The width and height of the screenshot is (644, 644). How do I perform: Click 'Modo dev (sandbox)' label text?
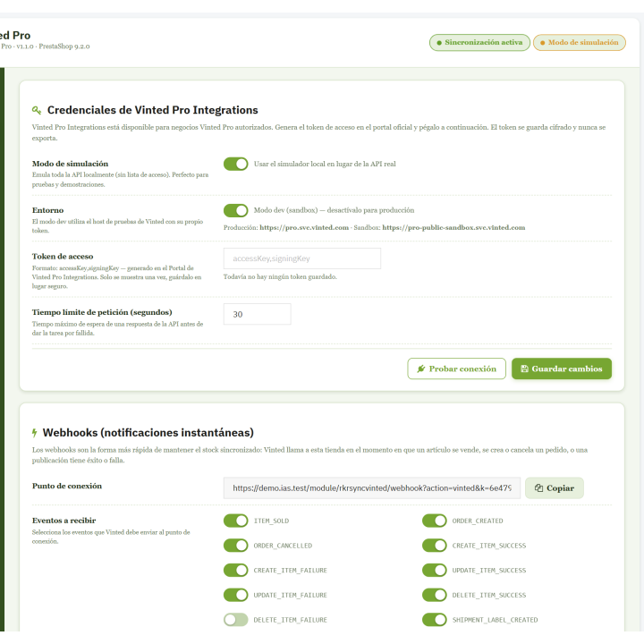[334, 210]
